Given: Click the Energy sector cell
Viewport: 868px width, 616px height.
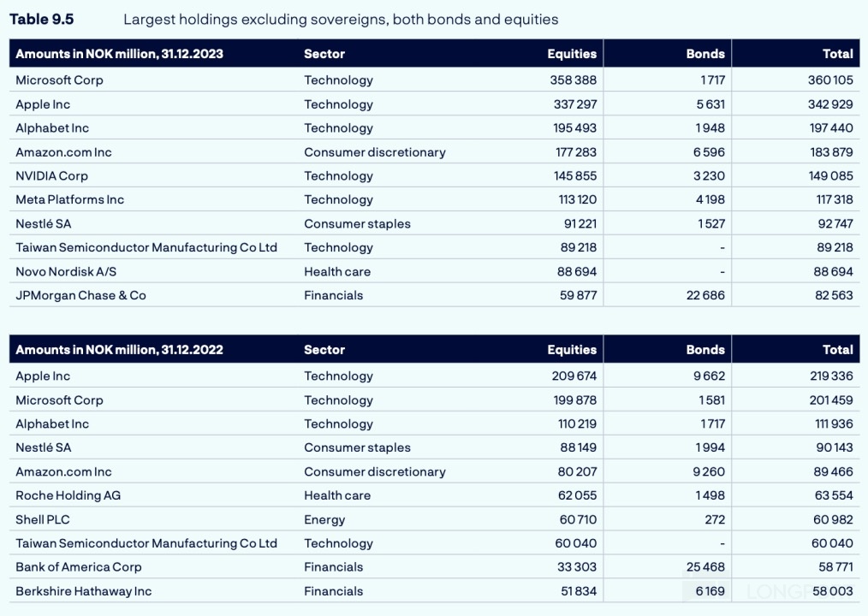Looking at the screenshot, I should [324, 520].
